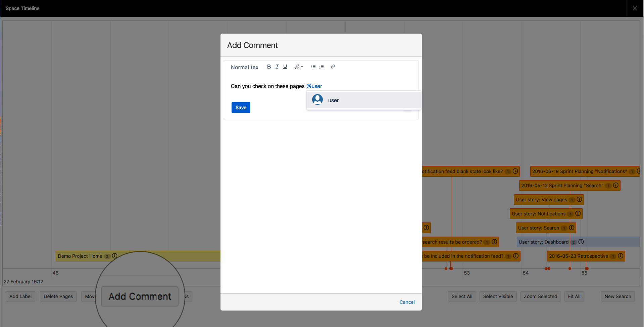Save the comment
This screenshot has width=644, height=327.
[x=241, y=108]
